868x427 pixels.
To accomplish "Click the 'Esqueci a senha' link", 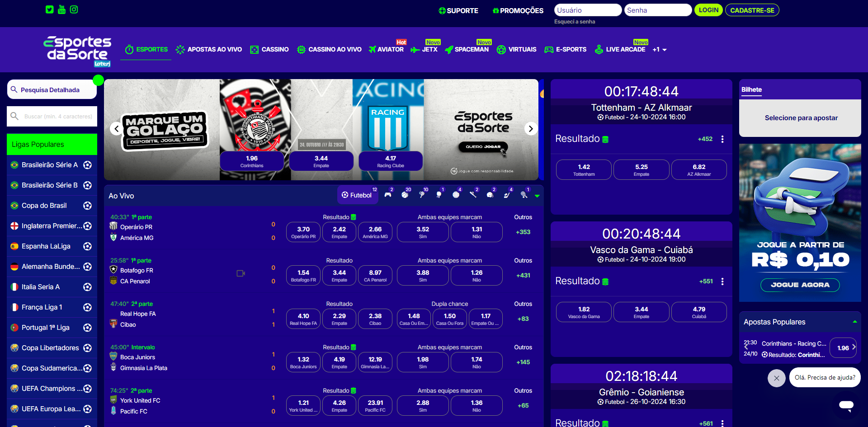I will point(575,22).
